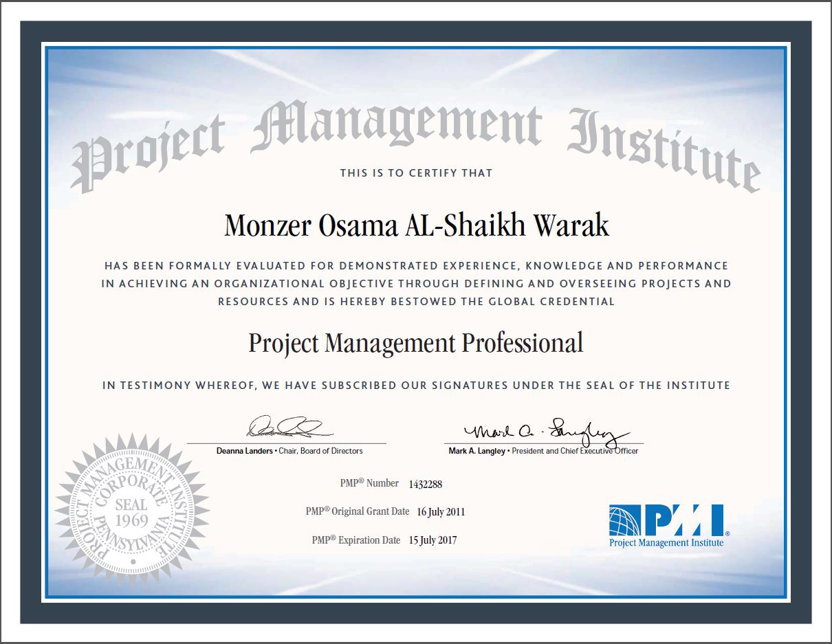Select the grant date '16 July 2011'
Viewport: 832px width, 644px height.
pos(441,512)
